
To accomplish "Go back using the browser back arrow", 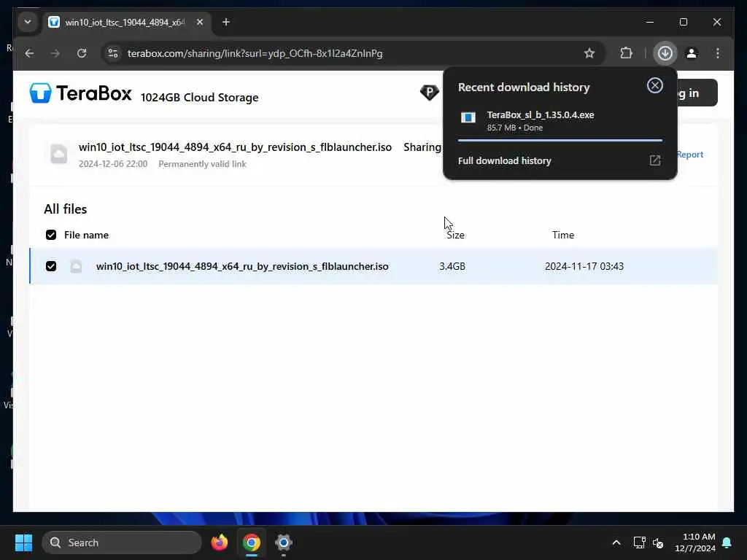I will [29, 53].
